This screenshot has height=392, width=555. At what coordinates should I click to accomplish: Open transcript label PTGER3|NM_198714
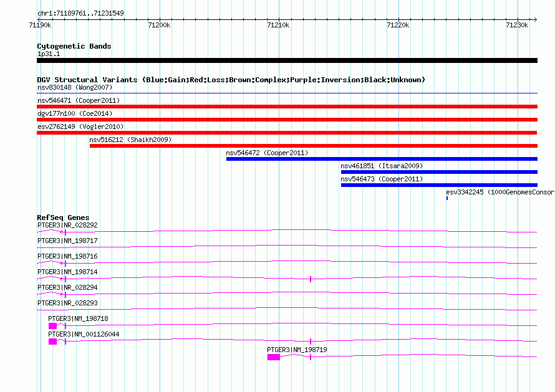pos(67,272)
